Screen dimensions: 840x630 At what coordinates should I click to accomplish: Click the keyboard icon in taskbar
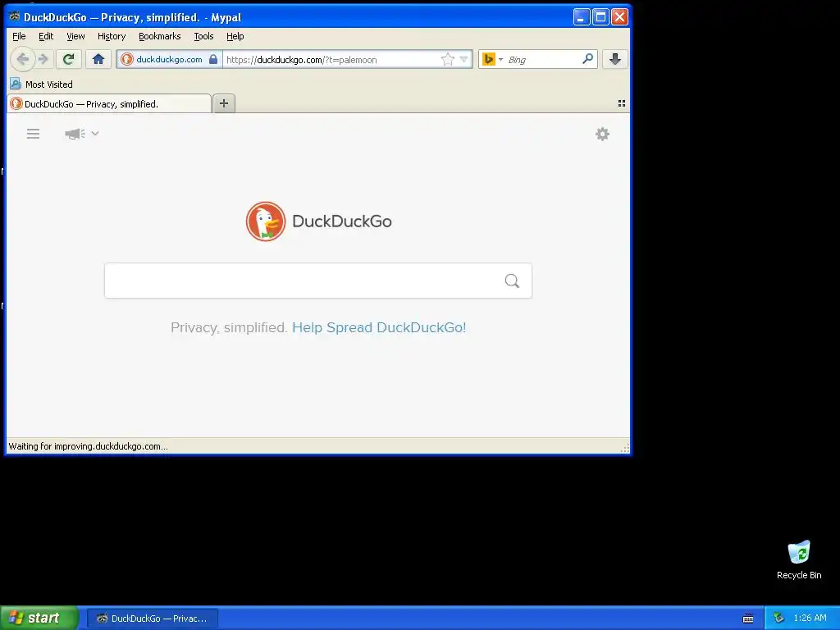point(748,619)
